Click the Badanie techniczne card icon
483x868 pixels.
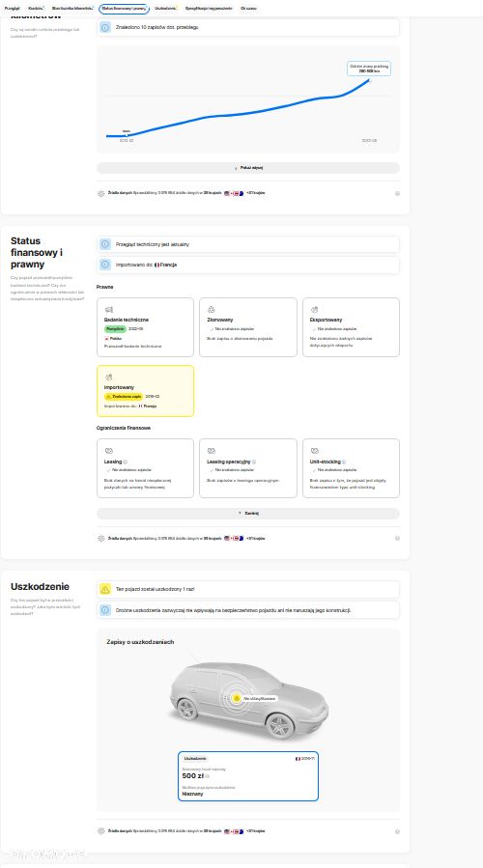click(108, 309)
